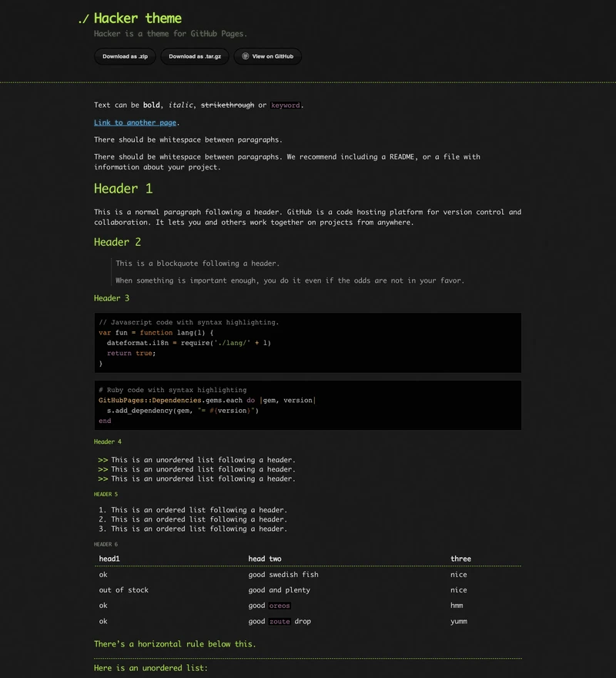
Task: Click the blockquote line starting 'When something is important'
Action: click(290, 280)
